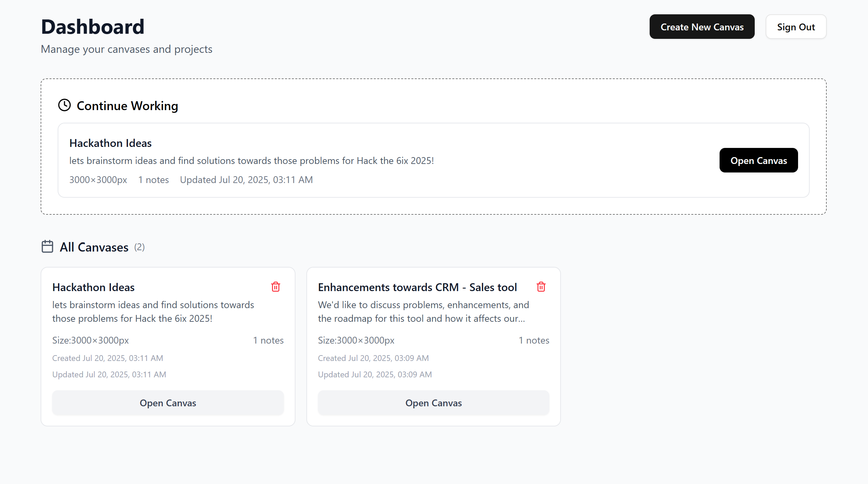Image resolution: width=868 pixels, height=484 pixels.
Task: Click trash icon on Enhancements towards CRM card
Action: pyautogui.click(x=541, y=287)
